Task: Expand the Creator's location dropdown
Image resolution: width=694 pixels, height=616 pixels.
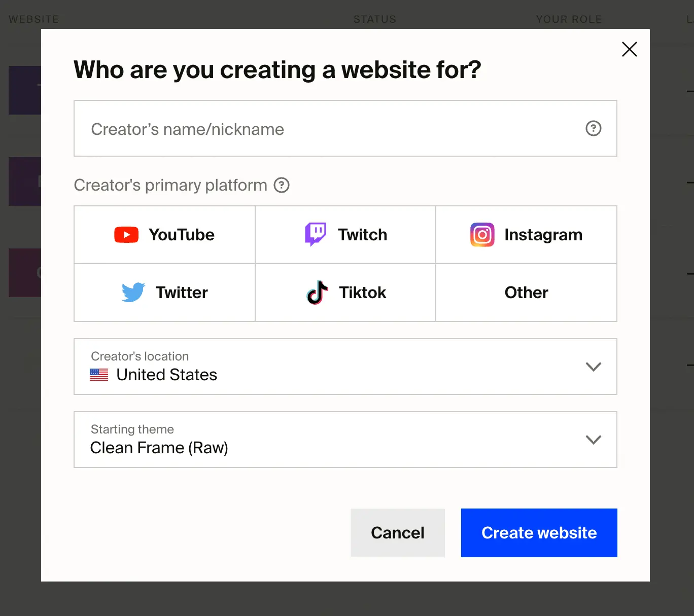Action: pyautogui.click(x=345, y=367)
